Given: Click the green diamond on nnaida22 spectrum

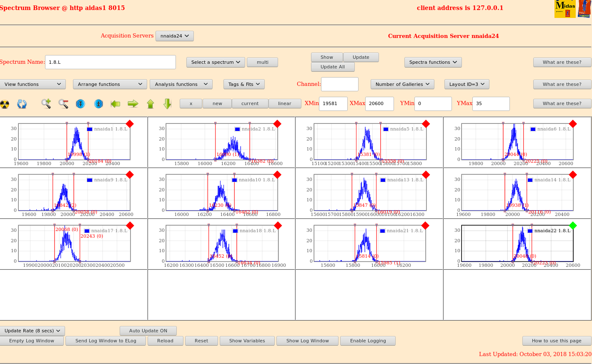Looking at the screenshot, I should (x=573, y=225).
